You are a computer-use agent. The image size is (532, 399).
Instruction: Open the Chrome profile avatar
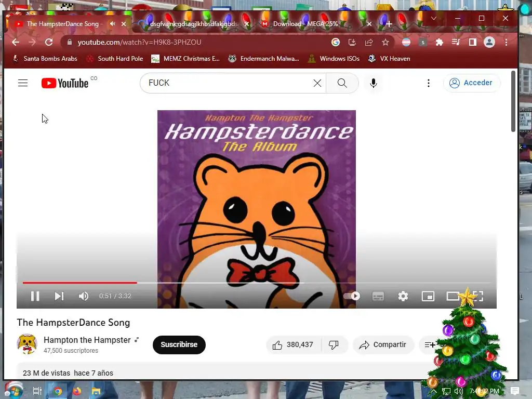point(489,42)
